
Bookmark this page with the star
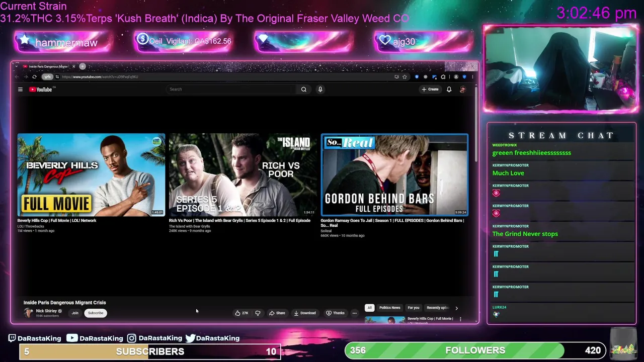tap(405, 77)
